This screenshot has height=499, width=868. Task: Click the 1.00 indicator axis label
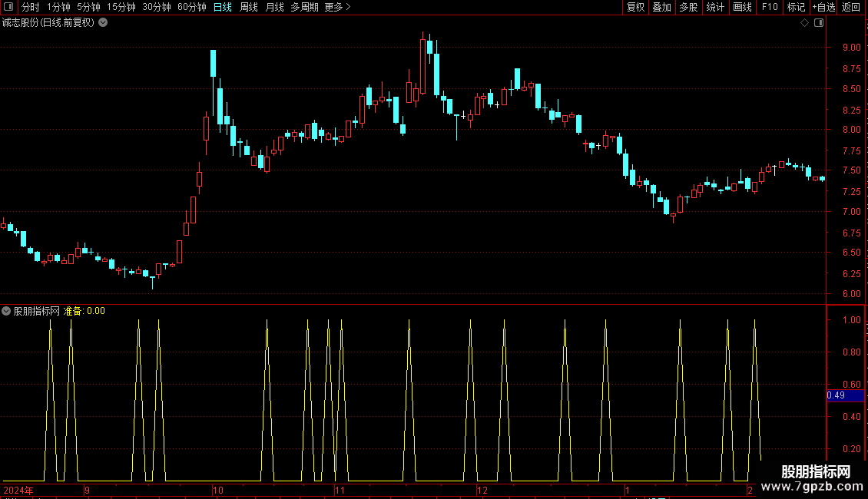click(x=851, y=320)
